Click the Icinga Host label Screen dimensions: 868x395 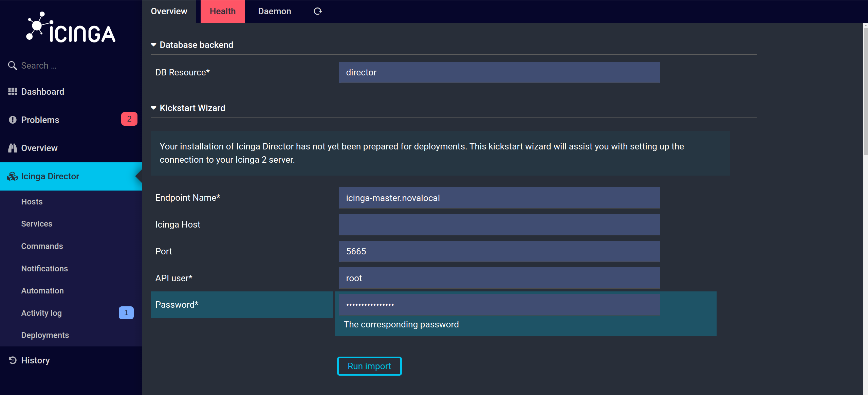pos(178,225)
